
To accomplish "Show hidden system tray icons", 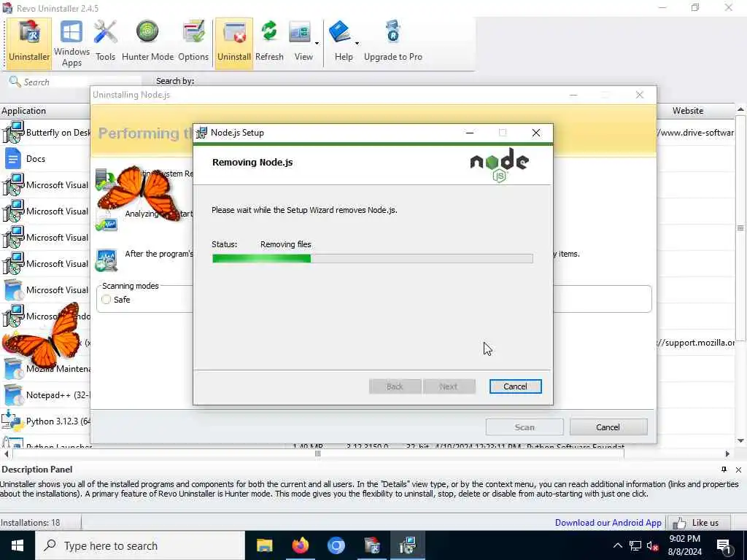I will (617, 545).
